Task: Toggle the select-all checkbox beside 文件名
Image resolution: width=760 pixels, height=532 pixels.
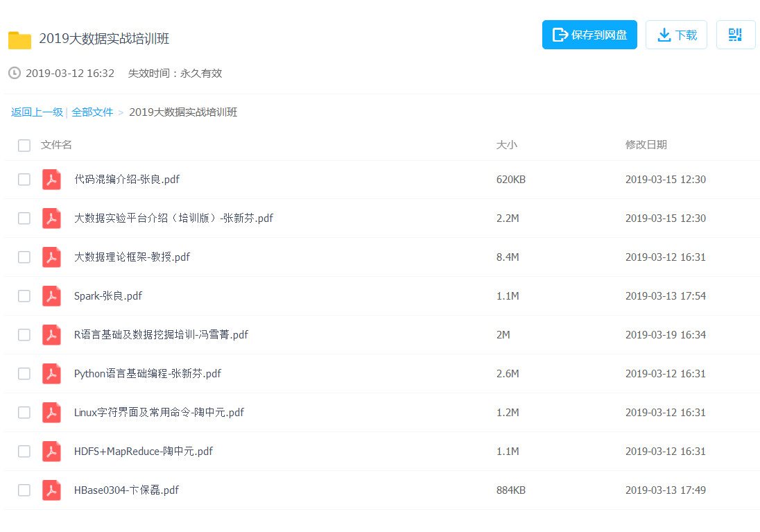Action: pos(24,146)
